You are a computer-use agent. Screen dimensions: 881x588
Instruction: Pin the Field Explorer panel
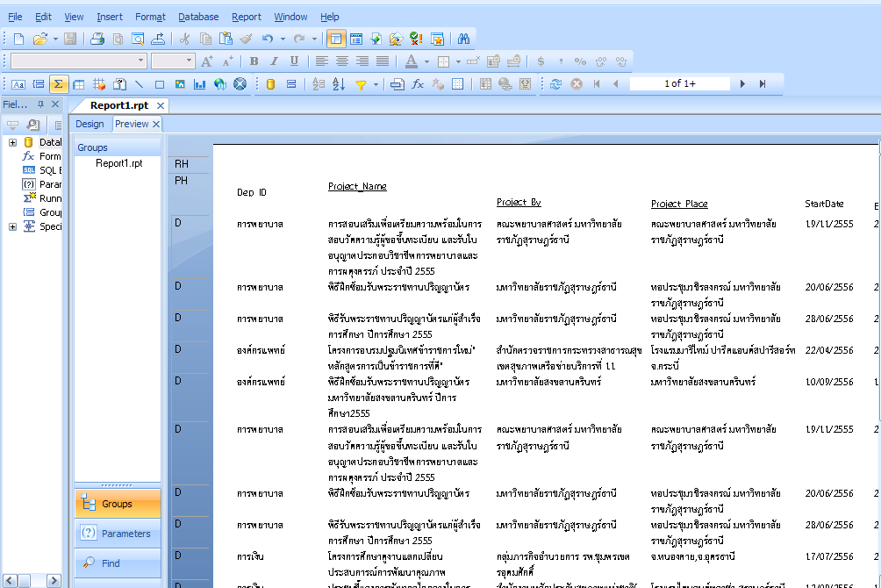40,104
